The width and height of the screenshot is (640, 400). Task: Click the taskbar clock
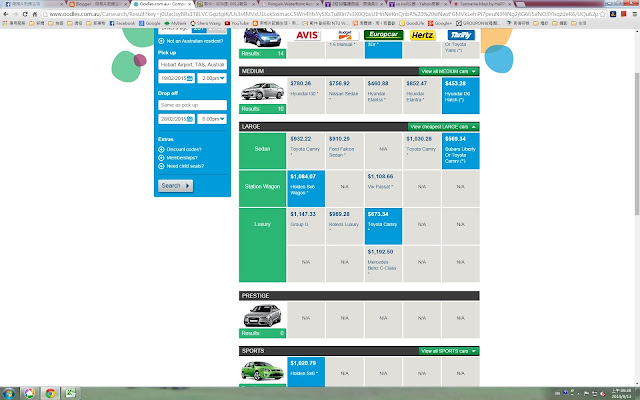[x=620, y=393]
